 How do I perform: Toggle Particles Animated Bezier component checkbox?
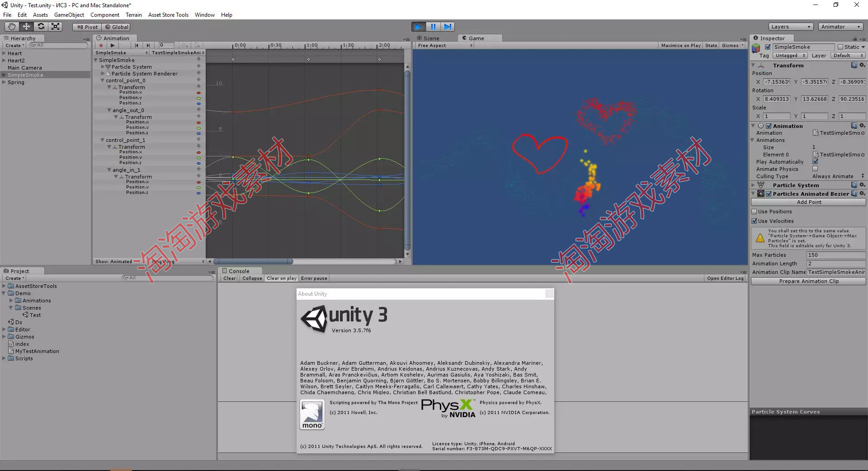[x=769, y=194]
